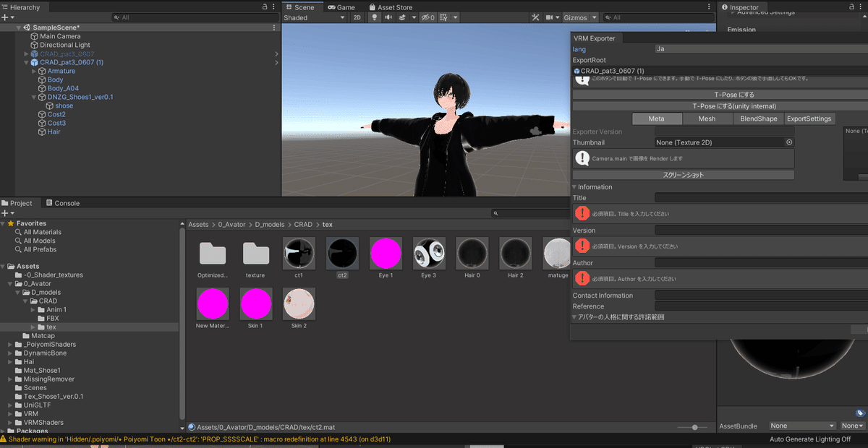Switch to the Console tab
This screenshot has height=448, width=868.
[x=62, y=203]
